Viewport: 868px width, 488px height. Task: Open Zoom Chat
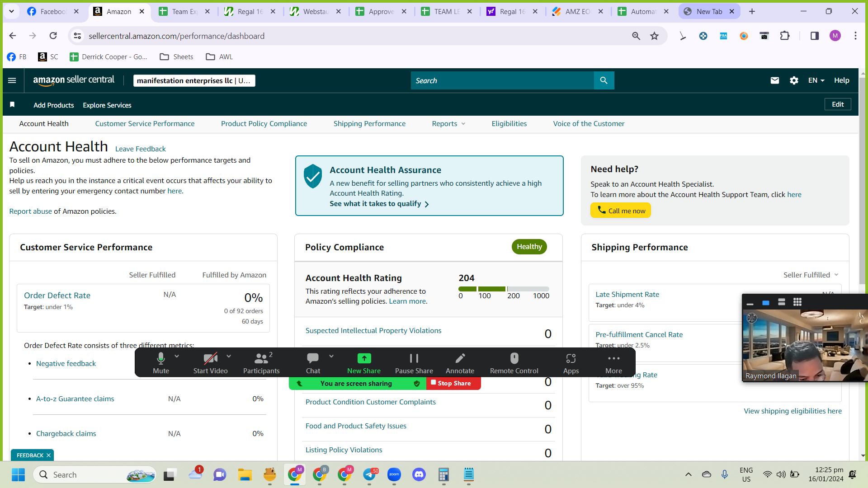point(313,363)
